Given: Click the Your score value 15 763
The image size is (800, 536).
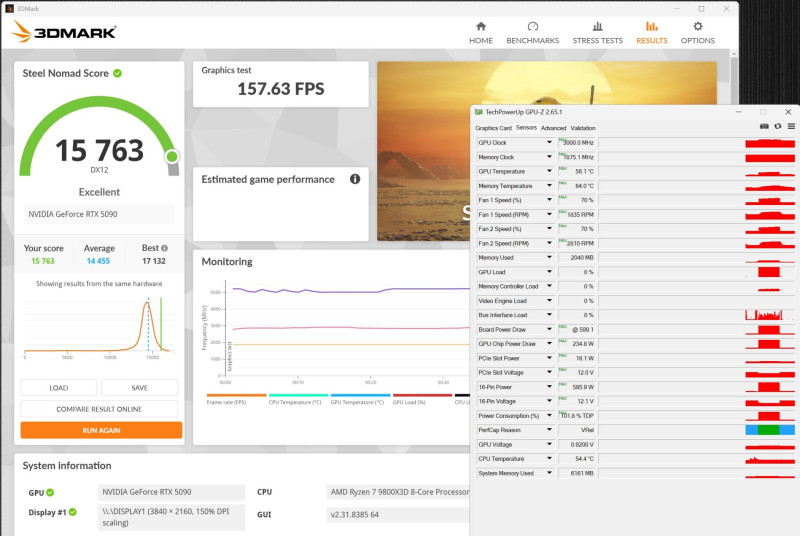Looking at the screenshot, I should [43, 261].
